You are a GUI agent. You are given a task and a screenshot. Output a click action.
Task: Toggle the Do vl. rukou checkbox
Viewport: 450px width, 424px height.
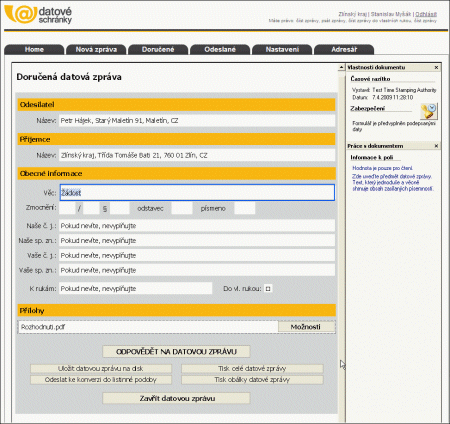pos(268,288)
